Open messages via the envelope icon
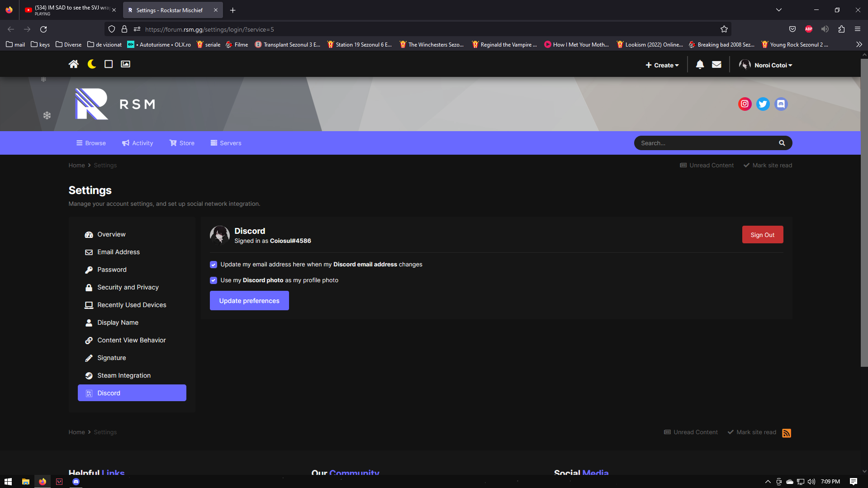 click(x=716, y=64)
